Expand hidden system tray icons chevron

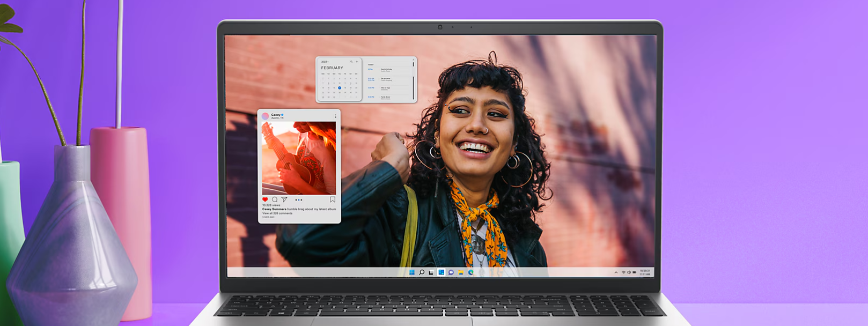tap(616, 272)
